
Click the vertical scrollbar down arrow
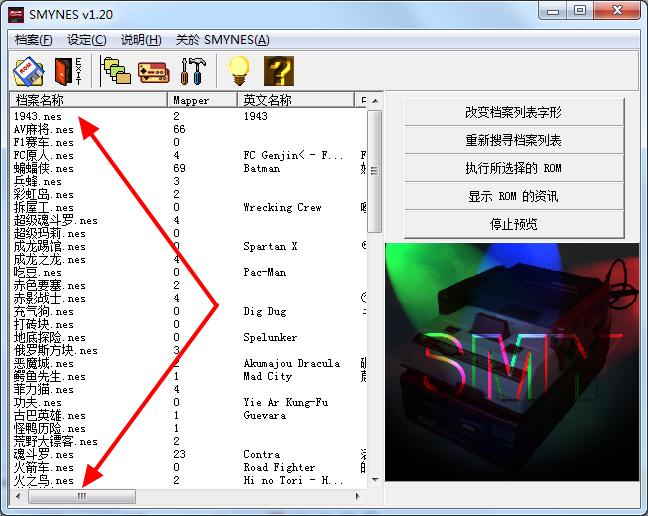click(x=375, y=480)
